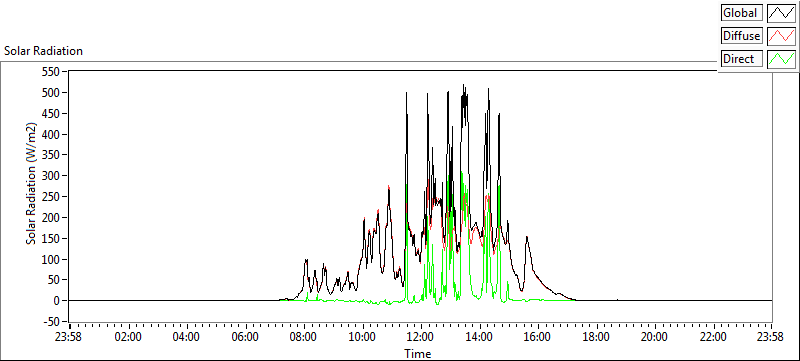Select the Global legend label

[x=741, y=13]
